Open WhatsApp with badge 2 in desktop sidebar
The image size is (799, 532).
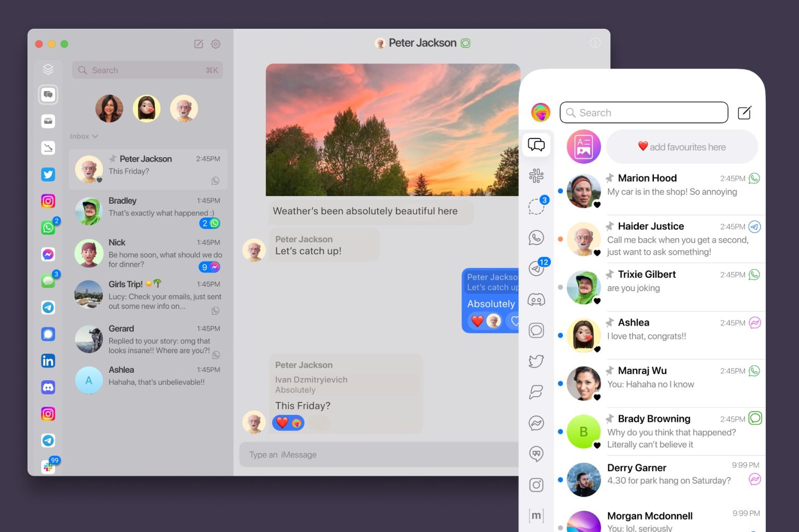48,227
